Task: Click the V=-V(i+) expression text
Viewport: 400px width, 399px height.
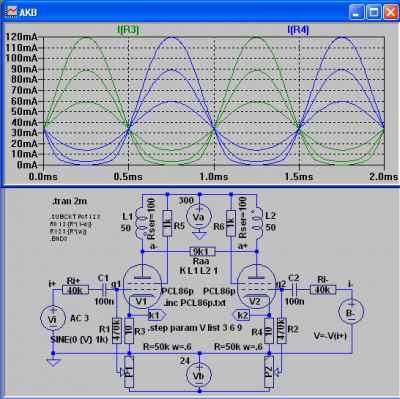Action: [330, 336]
